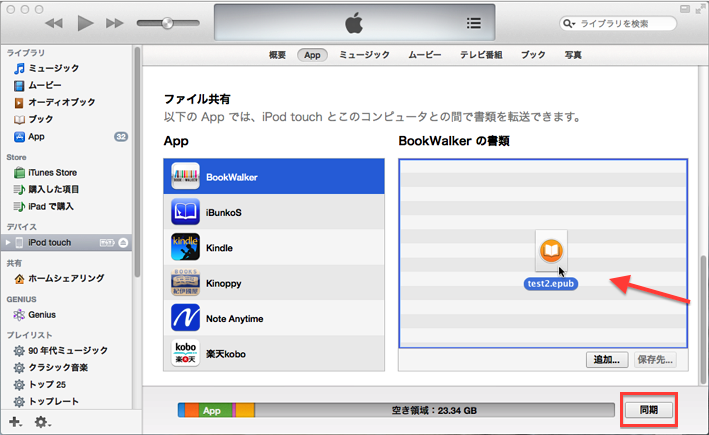709x435 pixels.
Task: Expand the iPod touch disclosure triangle
Action: tap(8, 242)
